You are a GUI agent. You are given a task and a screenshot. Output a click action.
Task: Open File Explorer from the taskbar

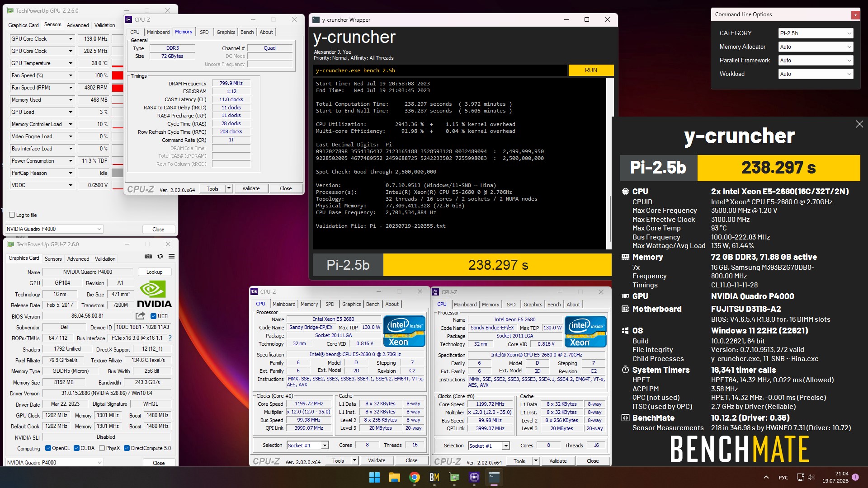394,477
